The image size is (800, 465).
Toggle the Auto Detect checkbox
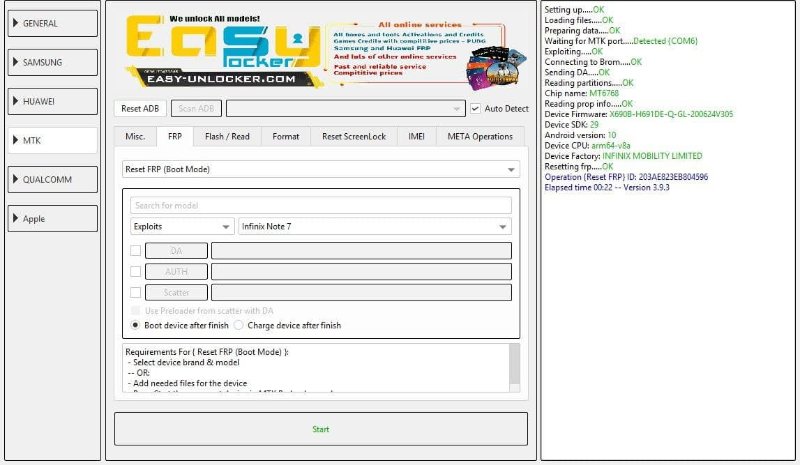tap(475, 108)
